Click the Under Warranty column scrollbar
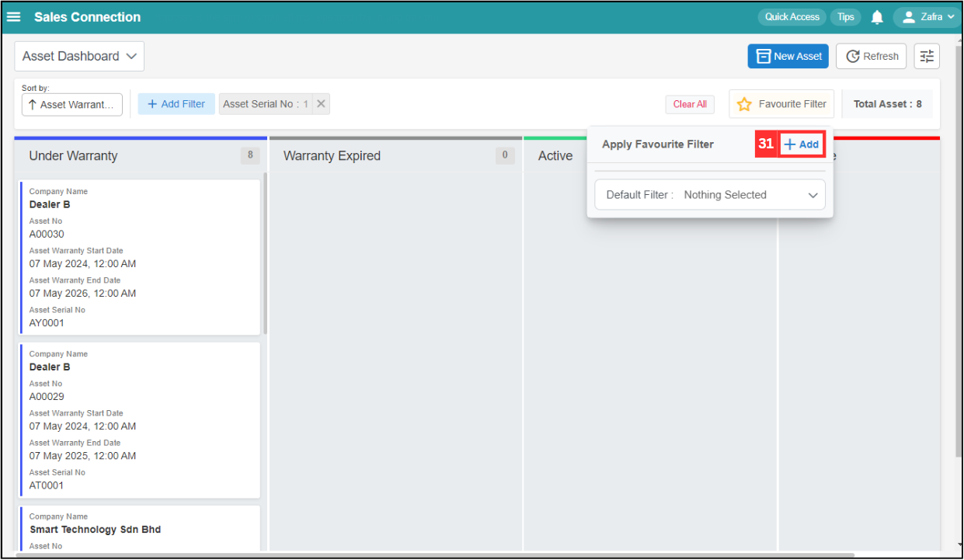 pyautogui.click(x=265, y=253)
